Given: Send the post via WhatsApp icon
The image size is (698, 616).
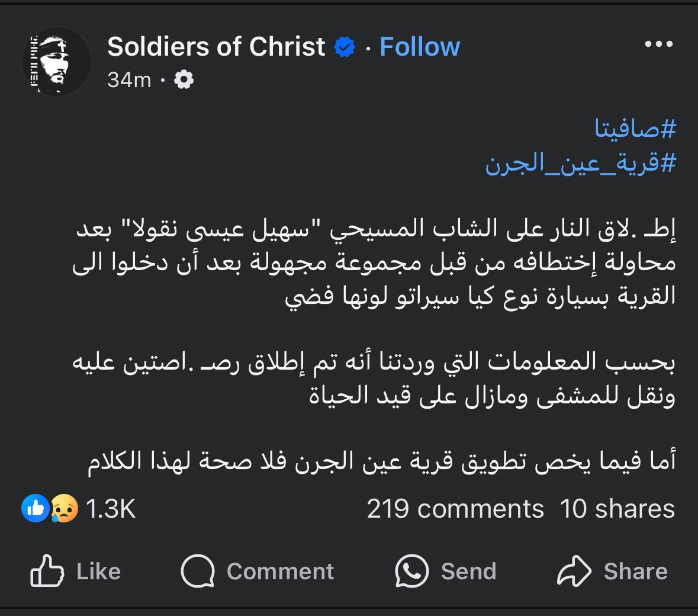Looking at the screenshot, I should pos(445,571).
